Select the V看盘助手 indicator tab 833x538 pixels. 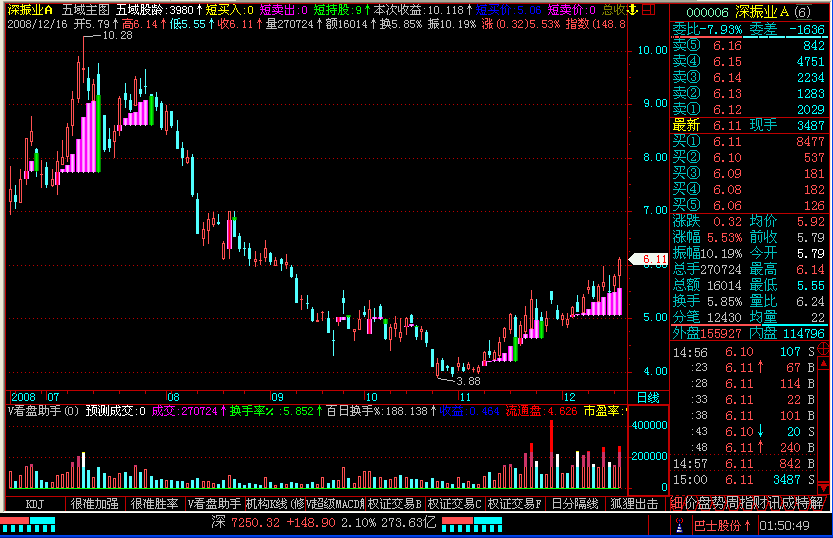click(214, 503)
